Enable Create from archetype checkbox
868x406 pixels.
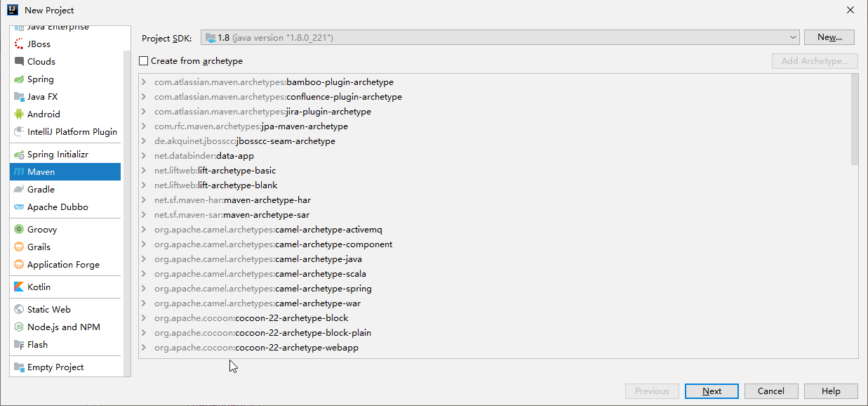pyautogui.click(x=144, y=61)
